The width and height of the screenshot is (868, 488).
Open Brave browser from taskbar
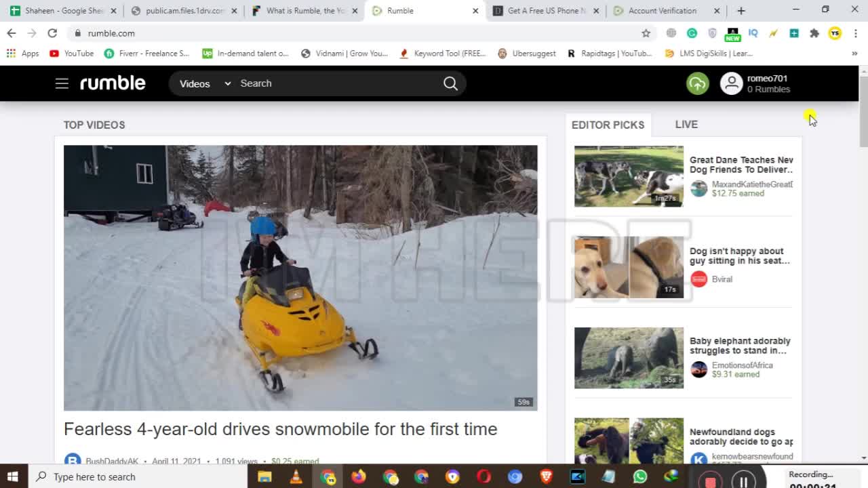click(546, 476)
